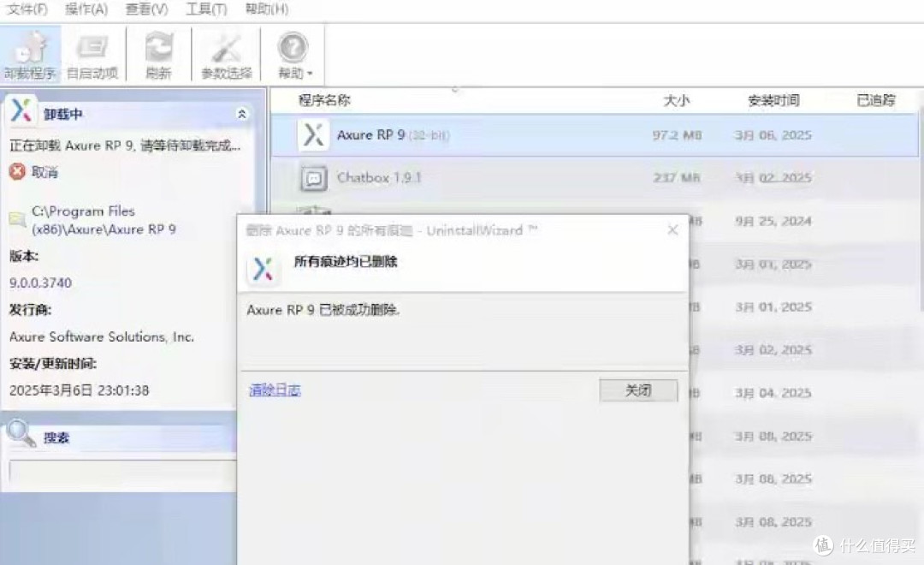
Task: Open the 操作(A) menu
Action: tap(86, 9)
